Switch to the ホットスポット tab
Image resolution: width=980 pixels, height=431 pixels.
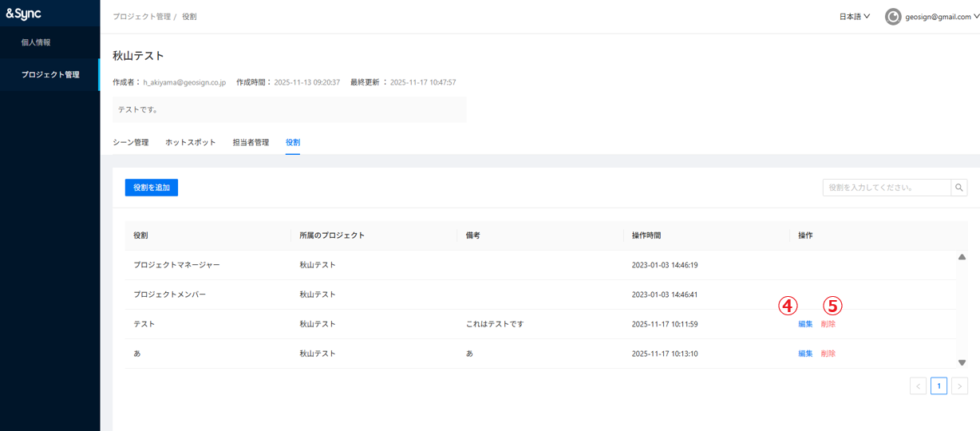[x=190, y=143]
